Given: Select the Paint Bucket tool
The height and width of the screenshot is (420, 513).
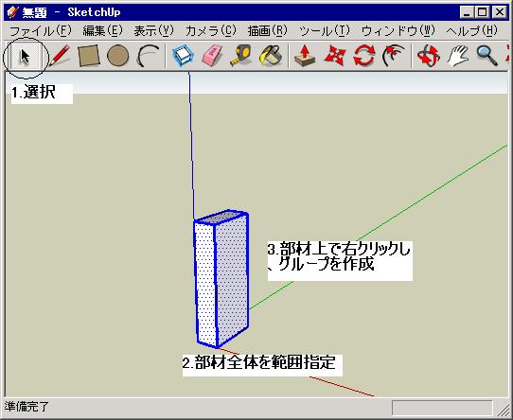Looking at the screenshot, I should tap(271, 56).
